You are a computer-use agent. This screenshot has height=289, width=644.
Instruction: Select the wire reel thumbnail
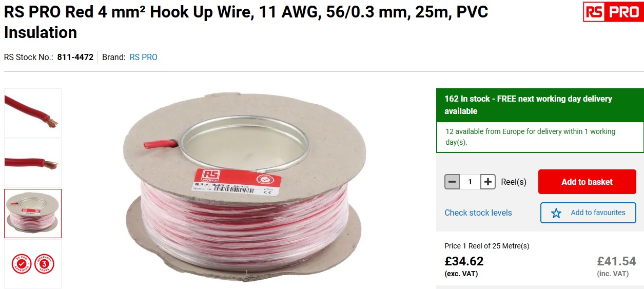pos(33,214)
